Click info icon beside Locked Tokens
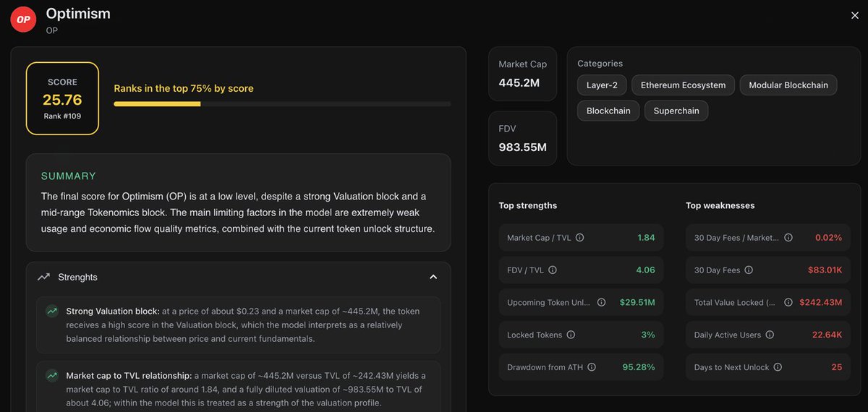The width and height of the screenshot is (868, 412). point(571,335)
